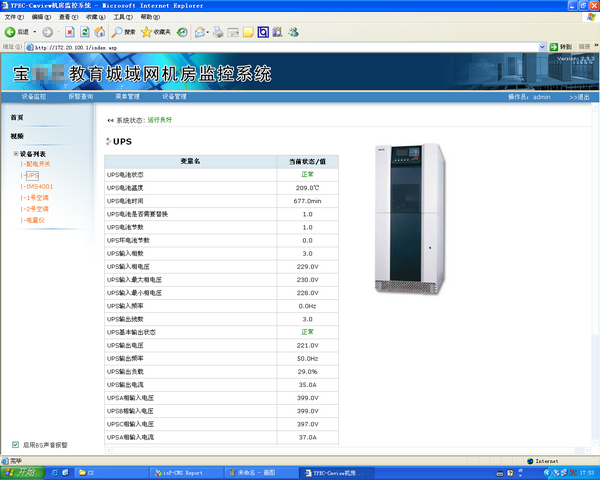Enable BS sound alarm checkbox
The width and height of the screenshot is (600, 480).
(x=15, y=444)
